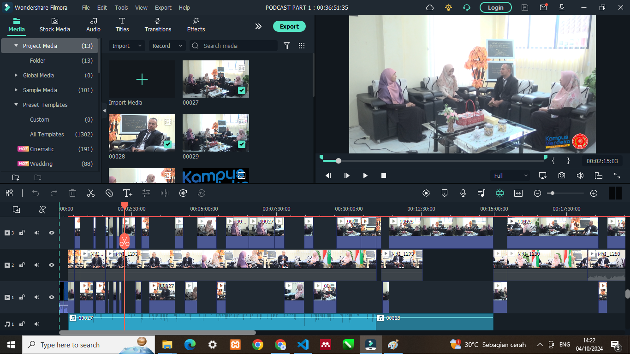The image size is (630, 364).
Task: Hide video track 3 with eye icon
Action: [52, 233]
